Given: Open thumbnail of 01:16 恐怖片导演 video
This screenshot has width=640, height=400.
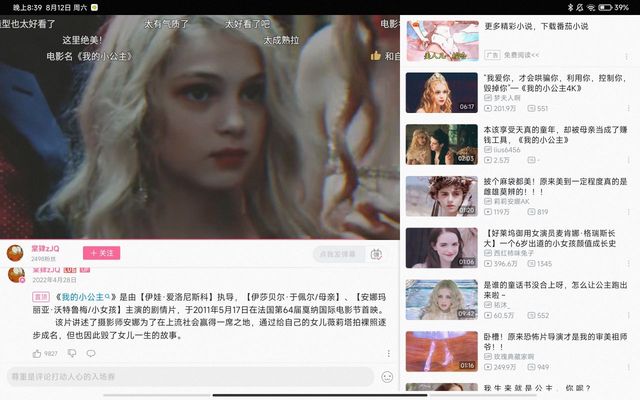Looking at the screenshot, I should [442, 351].
